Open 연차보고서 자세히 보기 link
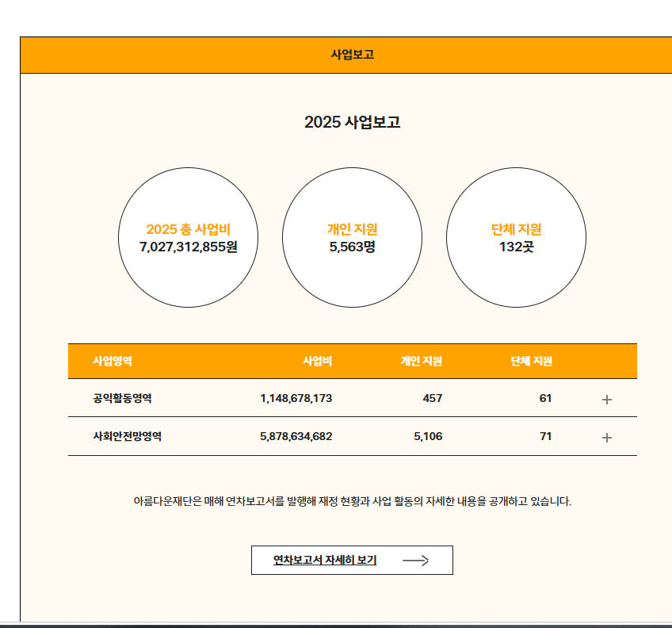This screenshot has width=672, height=628. (x=352, y=560)
